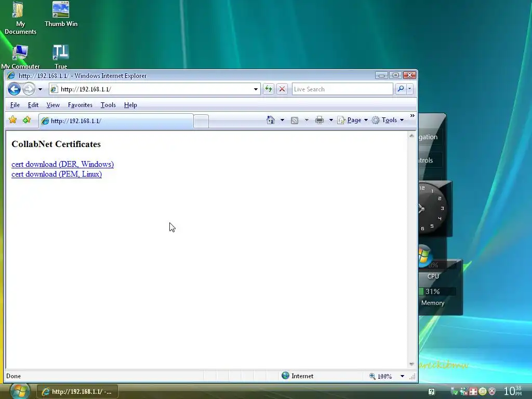Open the Tools menu in menu bar

point(108,105)
